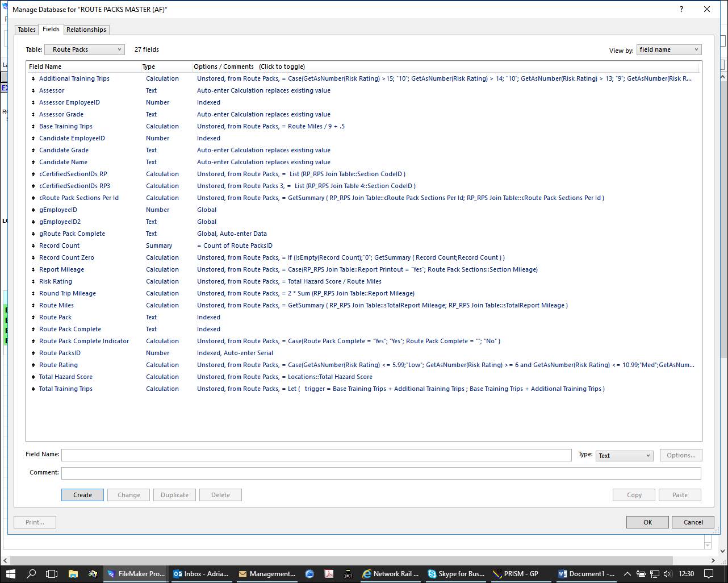Open Windows Start menu

point(10,573)
